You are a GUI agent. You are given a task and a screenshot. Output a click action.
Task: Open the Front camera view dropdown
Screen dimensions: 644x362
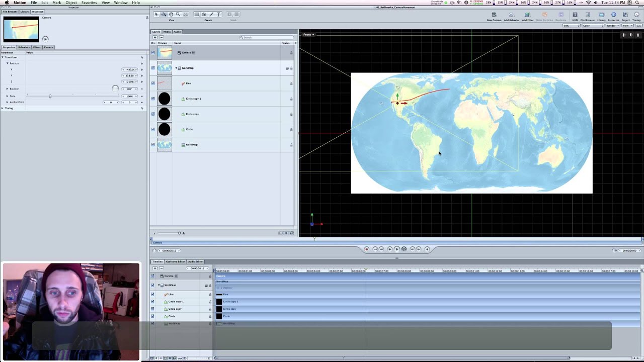[x=308, y=35]
